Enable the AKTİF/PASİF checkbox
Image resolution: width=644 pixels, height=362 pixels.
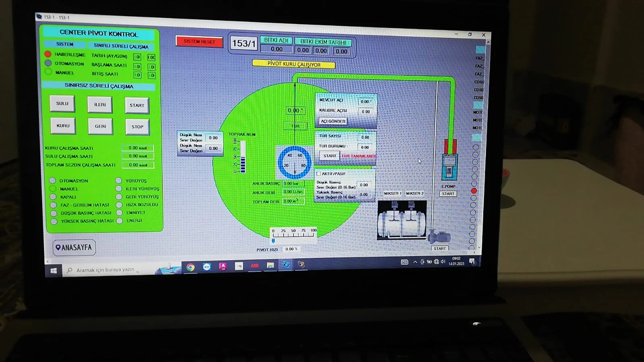coord(319,174)
